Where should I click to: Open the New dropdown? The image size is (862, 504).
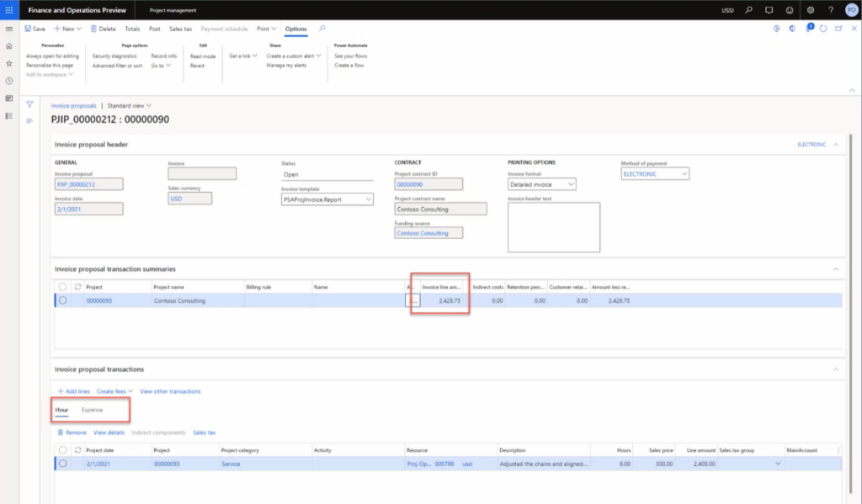click(67, 29)
